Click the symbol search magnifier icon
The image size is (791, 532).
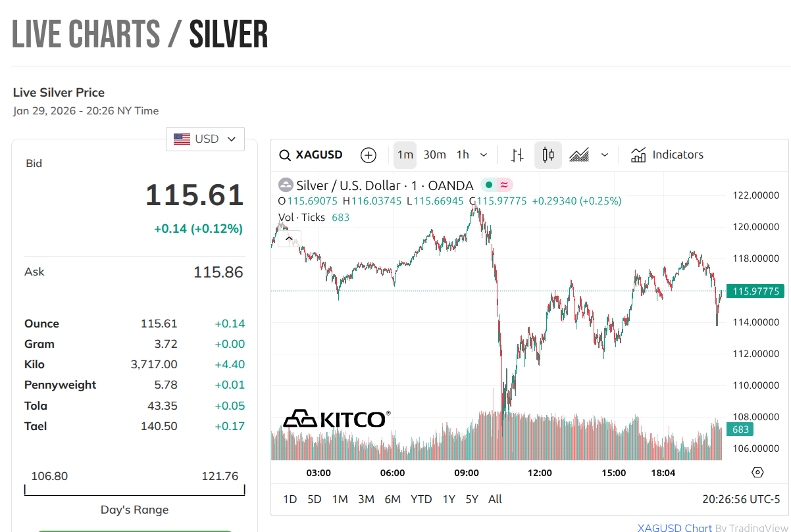[285, 155]
